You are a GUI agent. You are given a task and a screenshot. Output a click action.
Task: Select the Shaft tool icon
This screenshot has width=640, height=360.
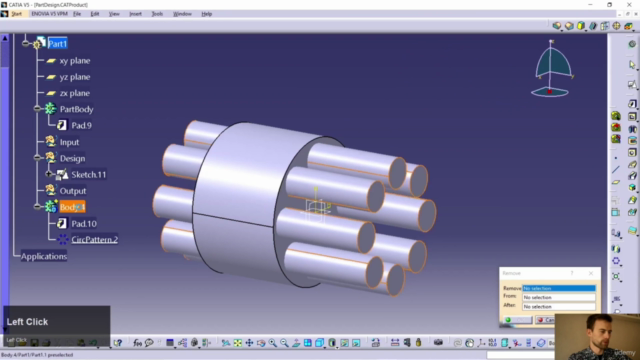(632, 129)
